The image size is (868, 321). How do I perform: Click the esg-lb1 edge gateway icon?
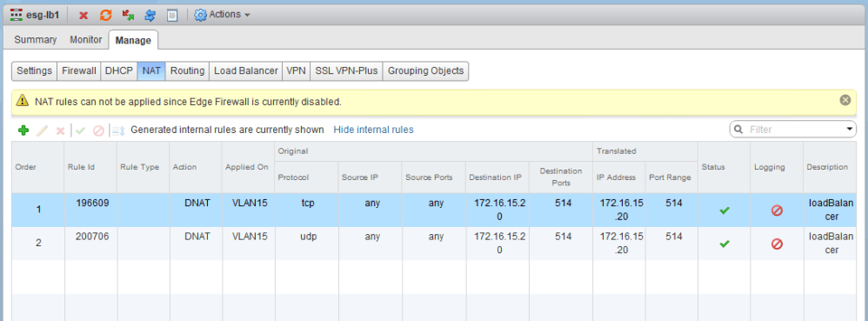pyautogui.click(x=17, y=15)
